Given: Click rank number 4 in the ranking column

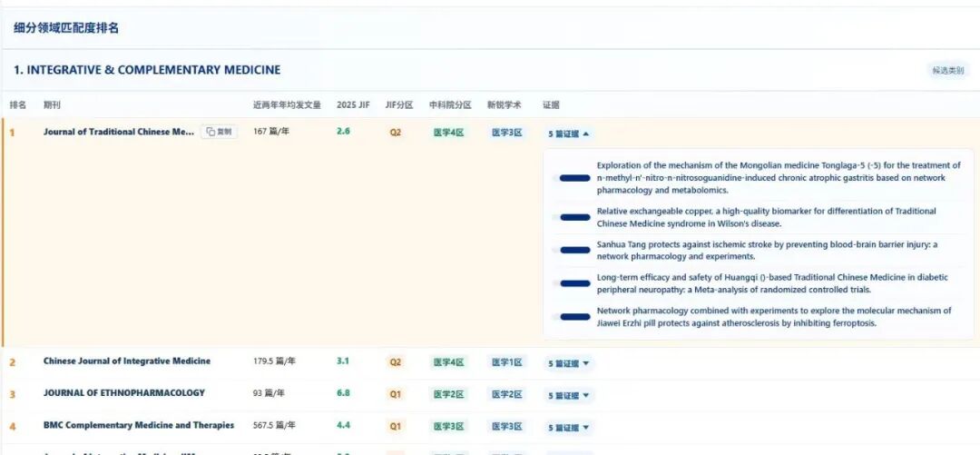Looking at the screenshot, I should coord(13,426).
